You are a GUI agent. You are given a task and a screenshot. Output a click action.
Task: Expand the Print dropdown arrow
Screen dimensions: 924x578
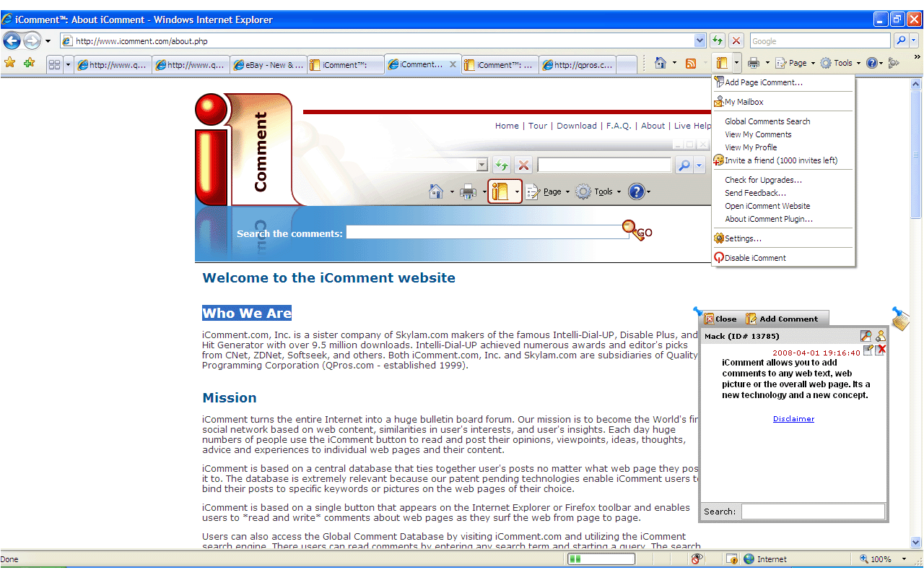pyautogui.click(x=767, y=64)
